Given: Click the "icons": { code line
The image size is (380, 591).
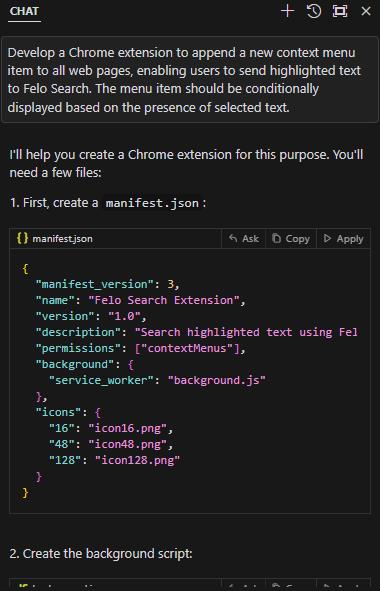Looking at the screenshot, I should (68, 412).
